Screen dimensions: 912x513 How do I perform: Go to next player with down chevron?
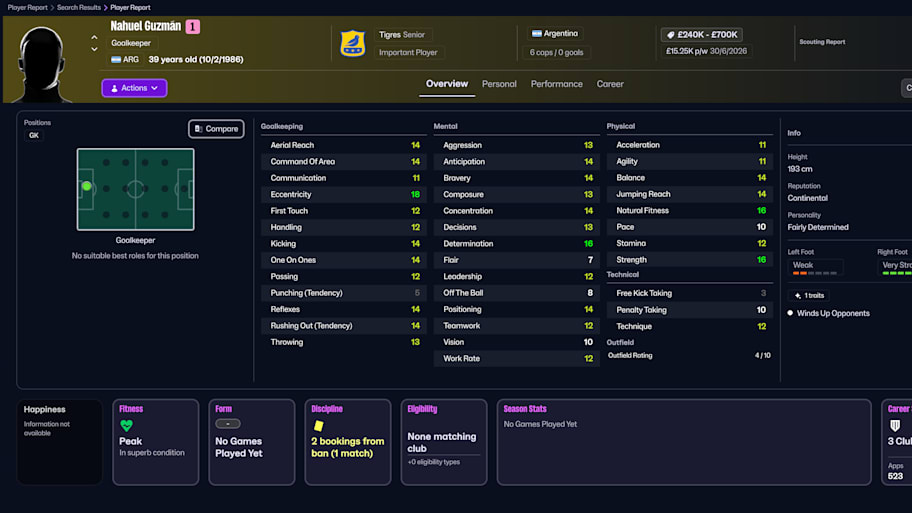tap(94, 49)
